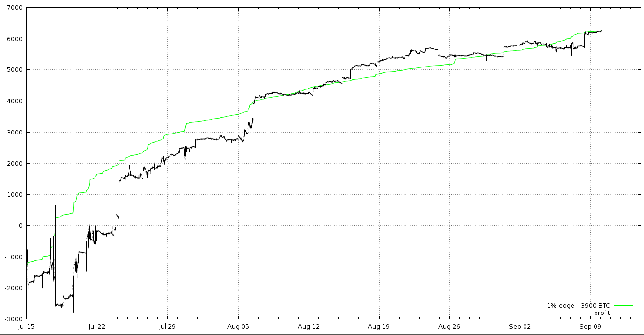This screenshot has height=335, width=644.
Task: Click the 'Sep 02' x-axis label
Action: tap(520, 326)
